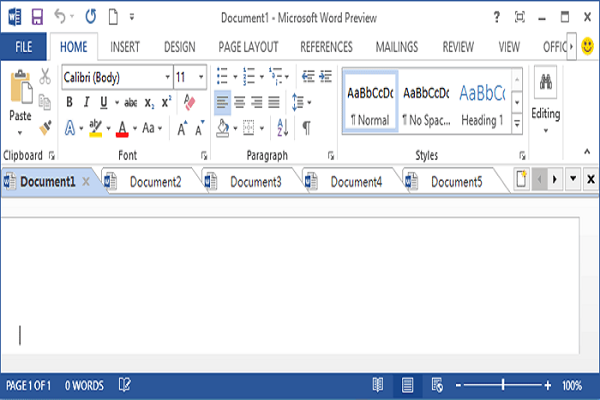Expand the Numbering dropdown arrow
The width and height of the screenshot is (600, 400).
pos(262,77)
